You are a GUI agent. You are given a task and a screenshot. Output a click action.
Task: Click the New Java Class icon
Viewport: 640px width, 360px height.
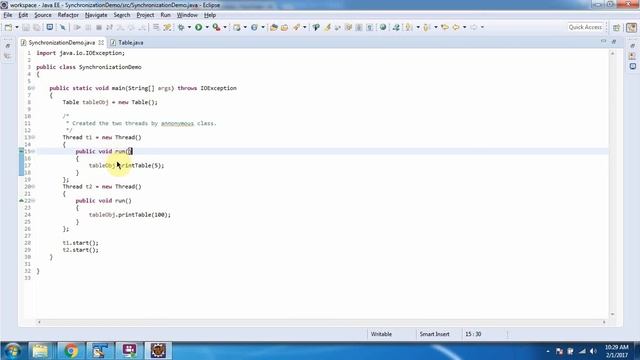pyautogui.click(x=254, y=27)
